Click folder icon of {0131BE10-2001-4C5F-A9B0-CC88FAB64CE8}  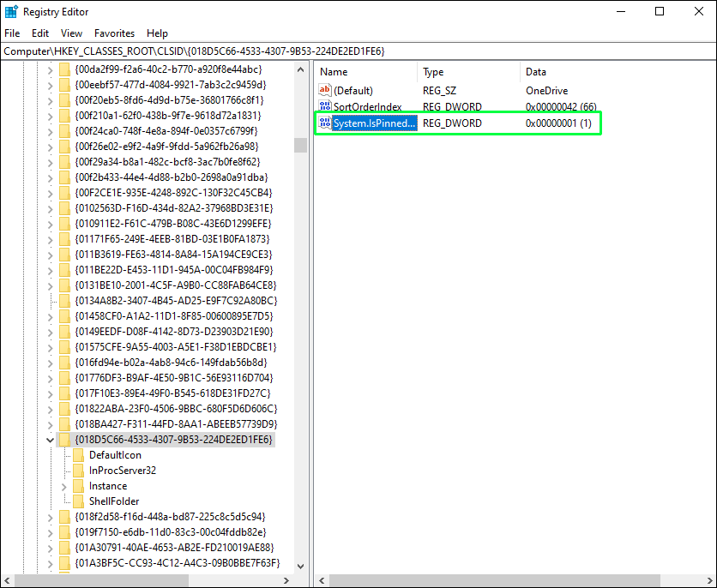(64, 285)
